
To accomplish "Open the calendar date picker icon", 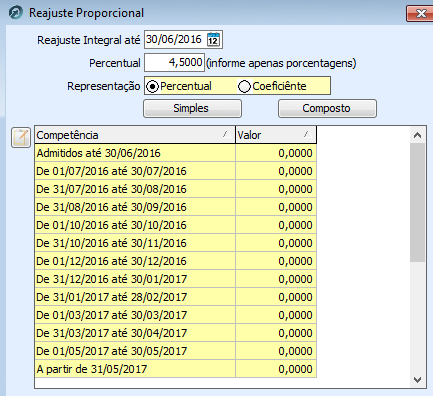I will [213, 39].
